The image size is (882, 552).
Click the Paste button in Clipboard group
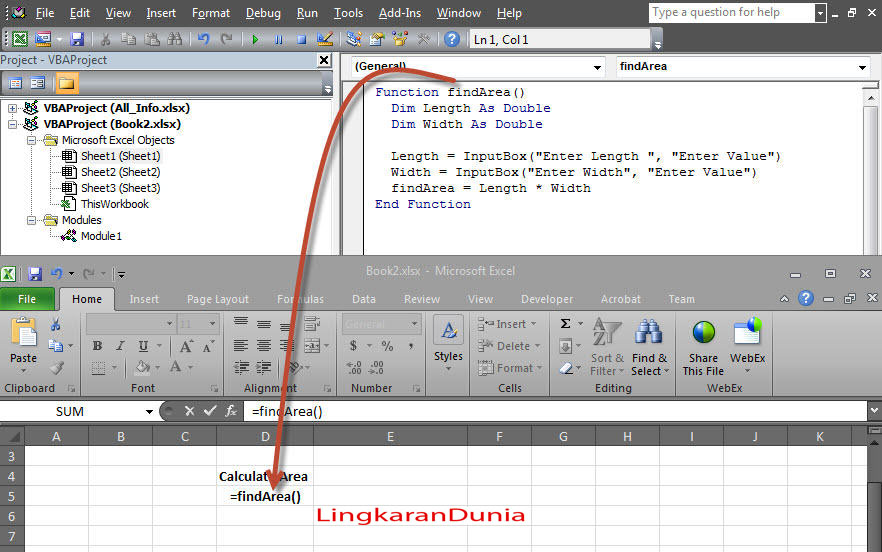click(x=23, y=344)
